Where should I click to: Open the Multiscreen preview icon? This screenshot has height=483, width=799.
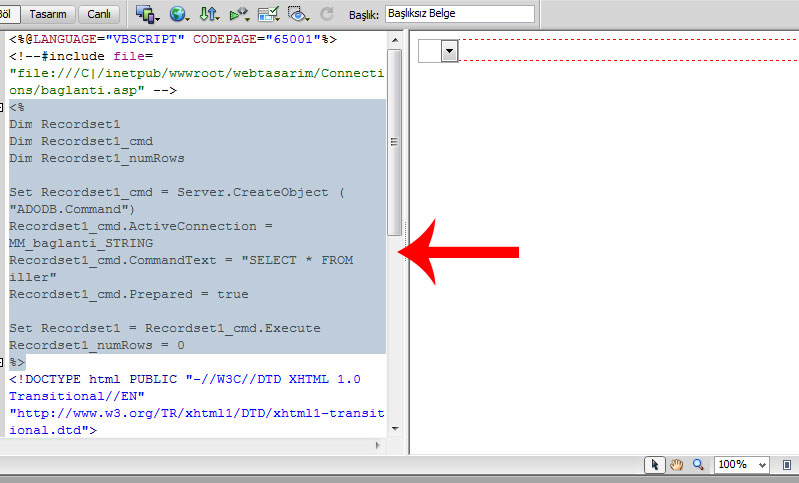coord(147,14)
